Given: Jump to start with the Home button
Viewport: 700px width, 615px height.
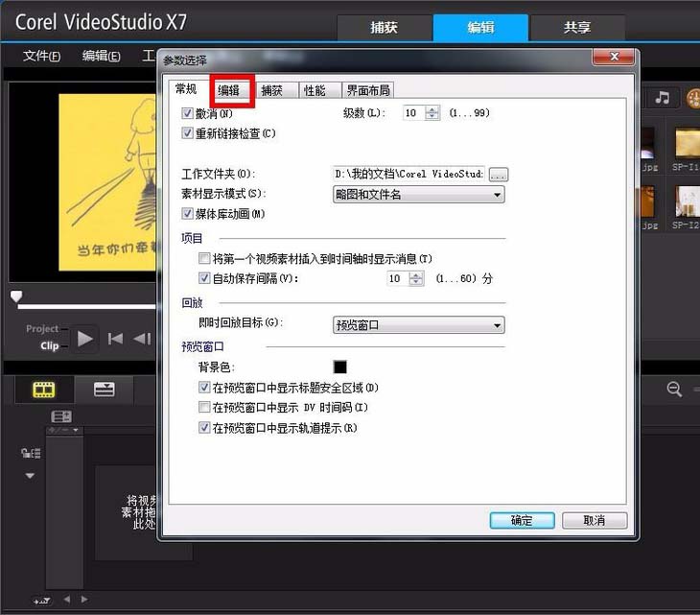Looking at the screenshot, I should tap(115, 339).
